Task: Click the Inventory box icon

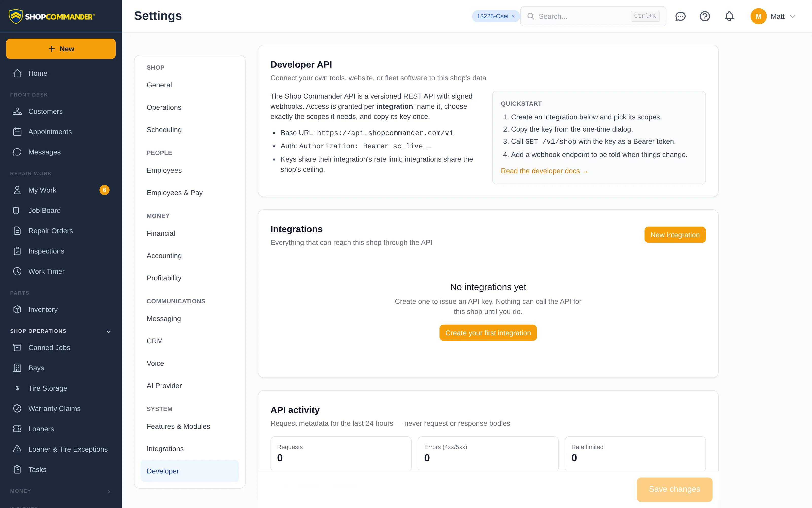Action: [17, 309]
